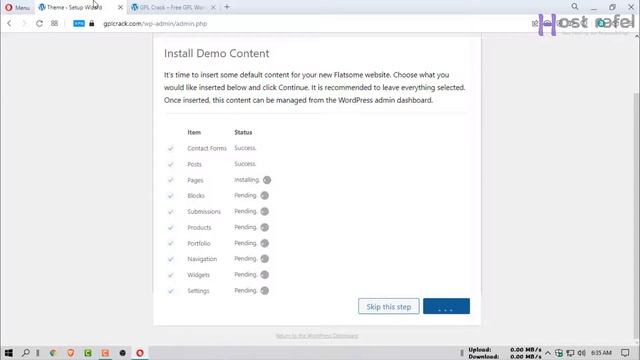Open the Windows Start menu
This screenshot has height=360, width=640.
click(8, 353)
